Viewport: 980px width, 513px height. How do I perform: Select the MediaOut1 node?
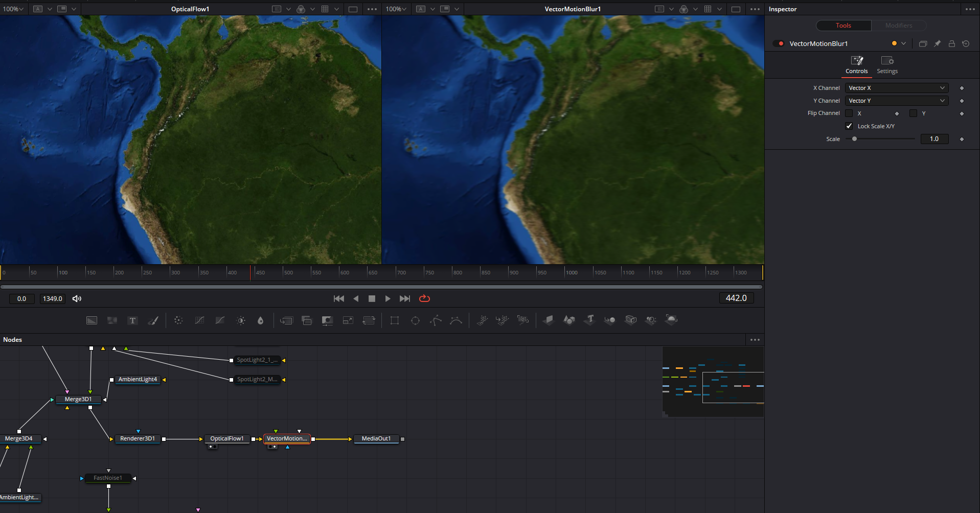click(376, 439)
